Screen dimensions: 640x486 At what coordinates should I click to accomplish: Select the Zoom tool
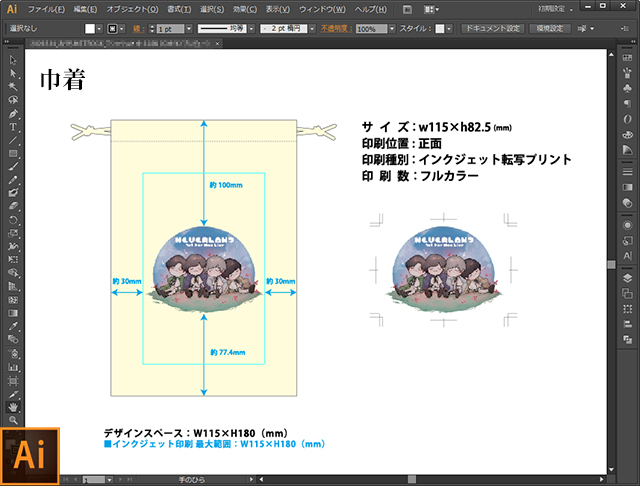click(x=13, y=420)
